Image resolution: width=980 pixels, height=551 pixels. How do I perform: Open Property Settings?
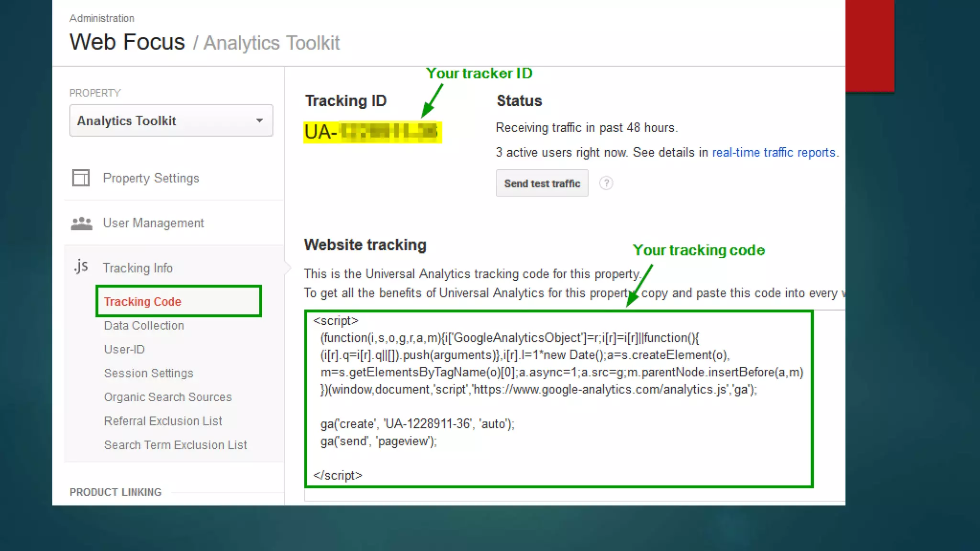pos(151,178)
